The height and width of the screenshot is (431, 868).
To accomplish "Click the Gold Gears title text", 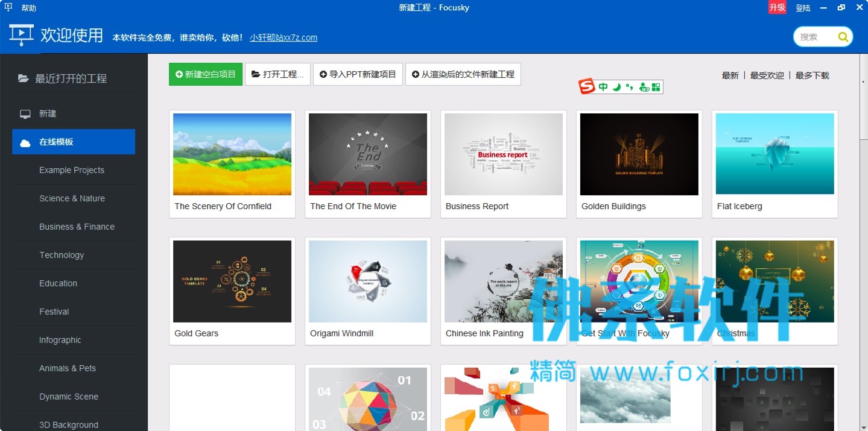I will pyautogui.click(x=197, y=333).
